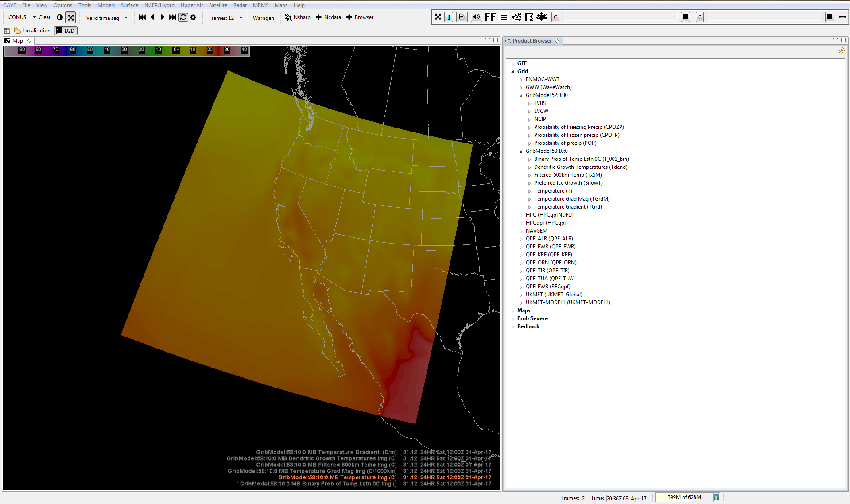Image resolution: width=850 pixels, height=504 pixels.
Task: Refresh the Product Browser with yellow arrows icon
Action: [x=842, y=51]
